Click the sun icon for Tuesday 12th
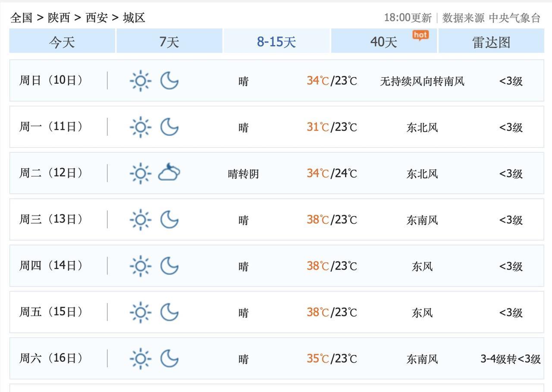The height and width of the screenshot is (392, 552). (140, 173)
